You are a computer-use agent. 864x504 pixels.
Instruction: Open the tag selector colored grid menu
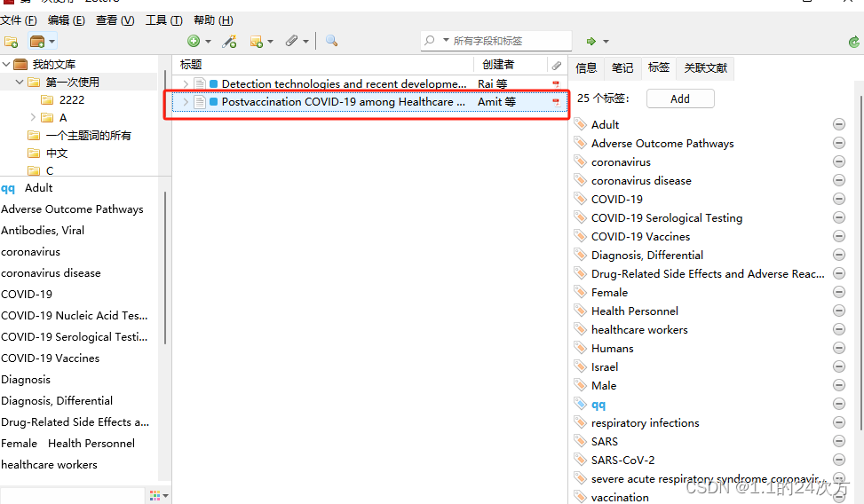coord(158,496)
